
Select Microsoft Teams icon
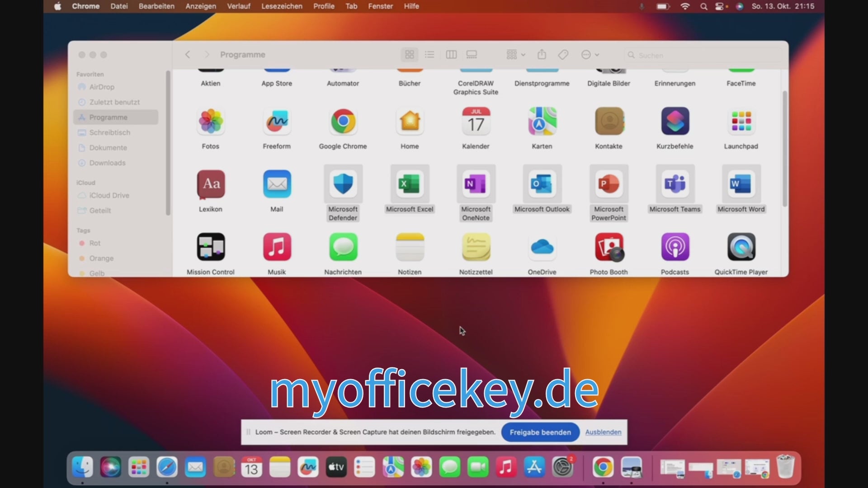point(675,184)
